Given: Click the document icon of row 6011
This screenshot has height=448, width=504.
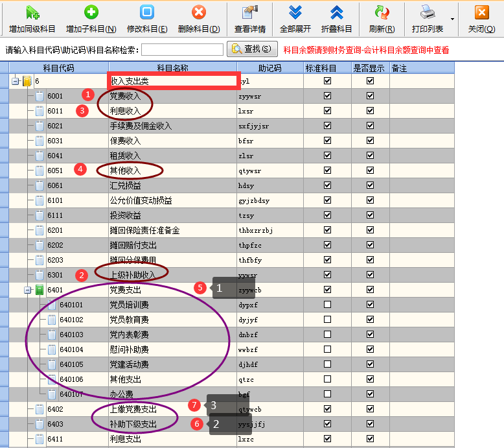Looking at the screenshot, I should (x=40, y=111).
